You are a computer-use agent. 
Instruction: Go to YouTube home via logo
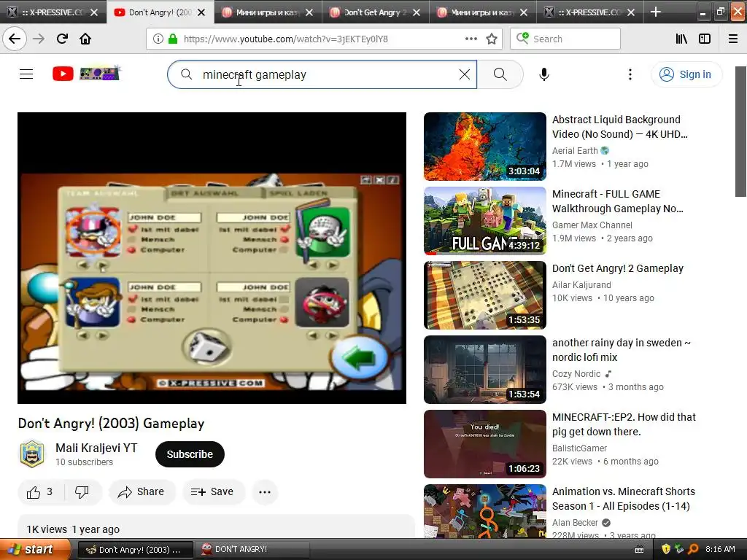86,74
